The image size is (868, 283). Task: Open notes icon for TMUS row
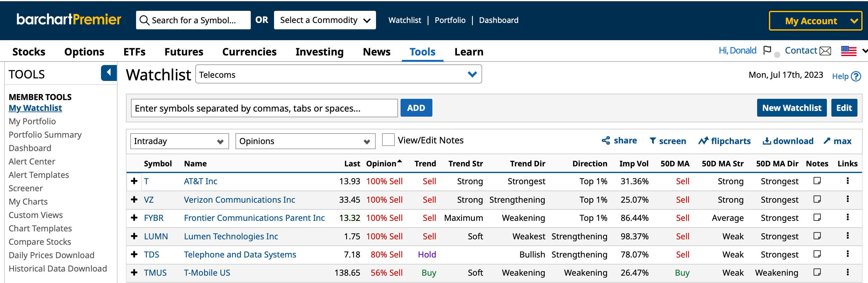817,272
